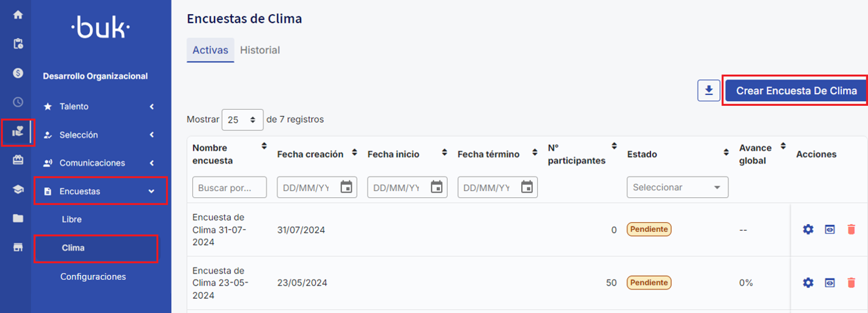Open the Mostrar 25 records selector
This screenshot has width=868, height=313.
(x=242, y=119)
